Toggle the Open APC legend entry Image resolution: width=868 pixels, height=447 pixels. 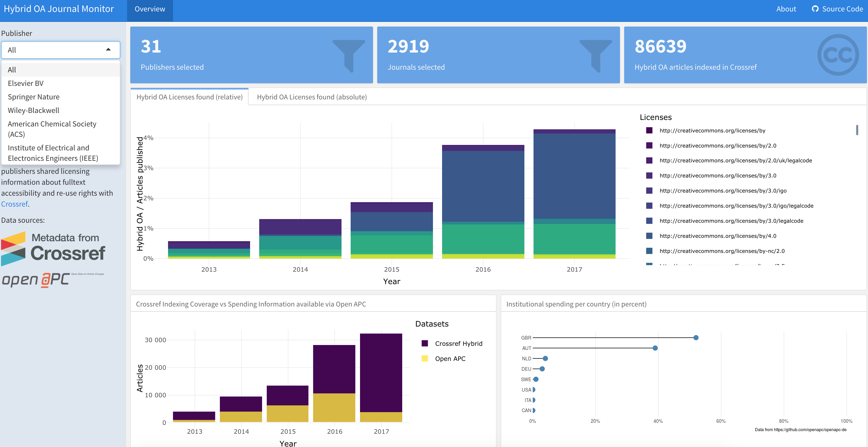click(450, 359)
